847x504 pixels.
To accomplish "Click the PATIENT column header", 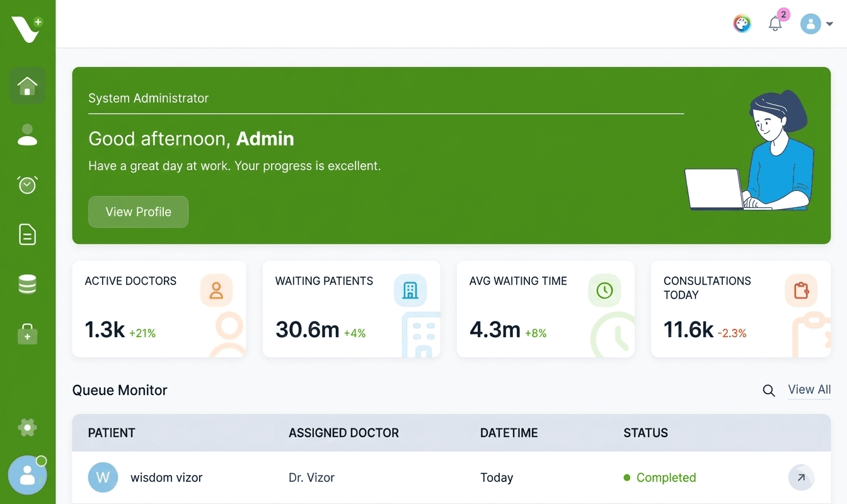I will point(112,433).
